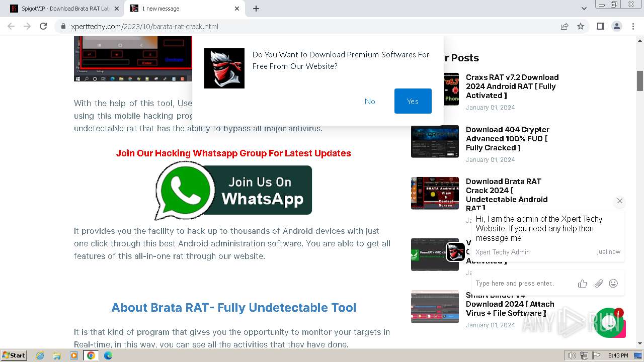The width and height of the screenshot is (644, 362).
Task: Click the volume icon in system tray
Action: click(572, 355)
